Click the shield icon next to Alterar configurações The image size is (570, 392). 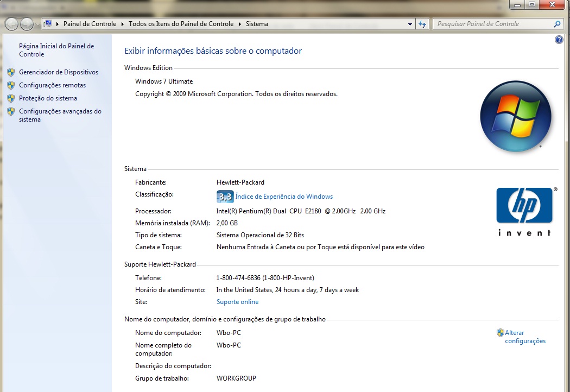(501, 333)
